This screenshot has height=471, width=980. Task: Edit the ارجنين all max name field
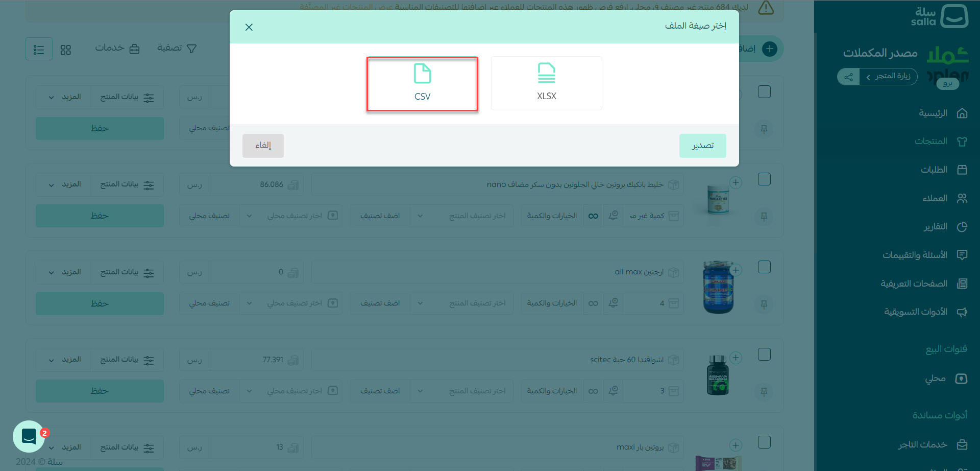498,272
